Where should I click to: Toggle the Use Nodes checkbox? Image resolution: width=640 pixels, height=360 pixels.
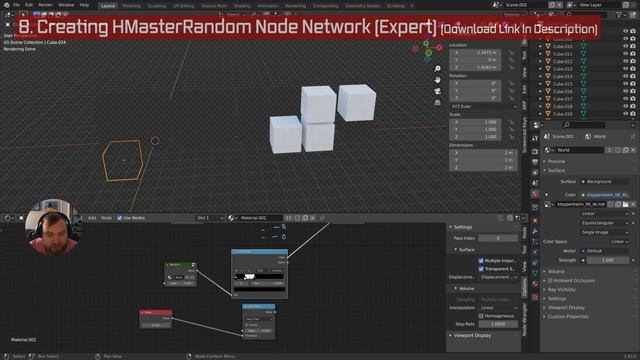[120, 218]
